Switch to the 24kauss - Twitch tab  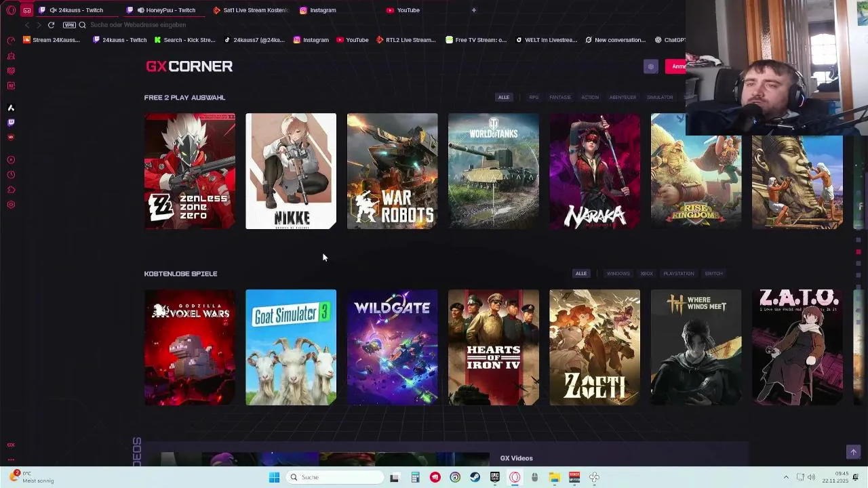76,10
